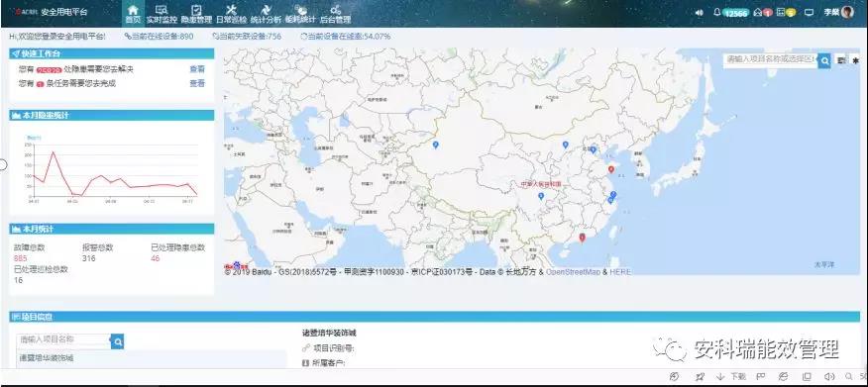Click the monitor display icon in header
This screenshot has height=387, width=868.
[x=809, y=12]
